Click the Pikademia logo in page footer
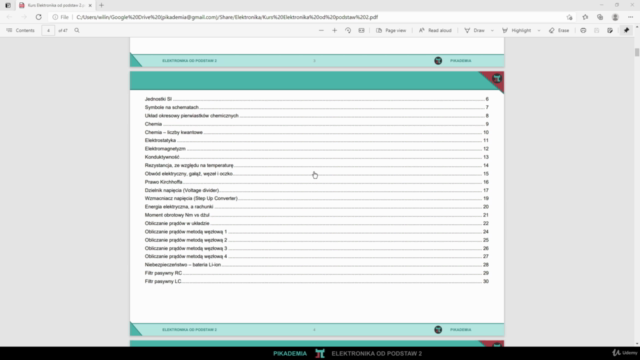Viewport: 640px width, 360px height. point(438,330)
